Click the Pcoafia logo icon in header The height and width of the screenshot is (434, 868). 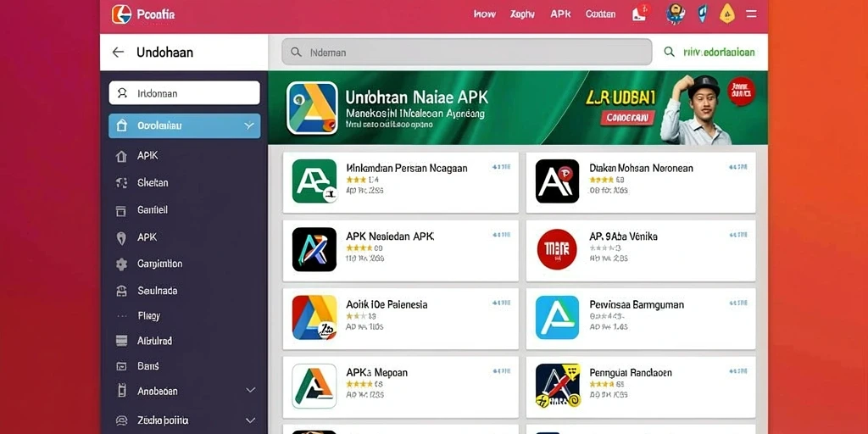pyautogui.click(x=121, y=14)
